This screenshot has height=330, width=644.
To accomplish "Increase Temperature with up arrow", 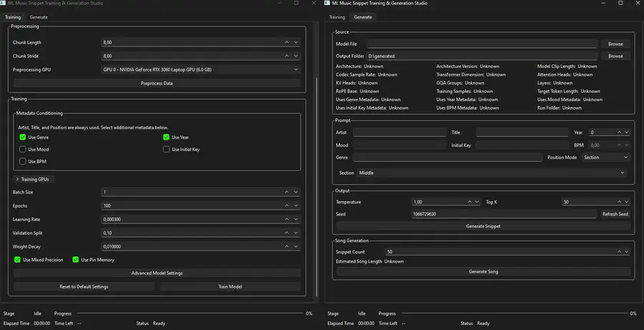I will click(469, 202).
